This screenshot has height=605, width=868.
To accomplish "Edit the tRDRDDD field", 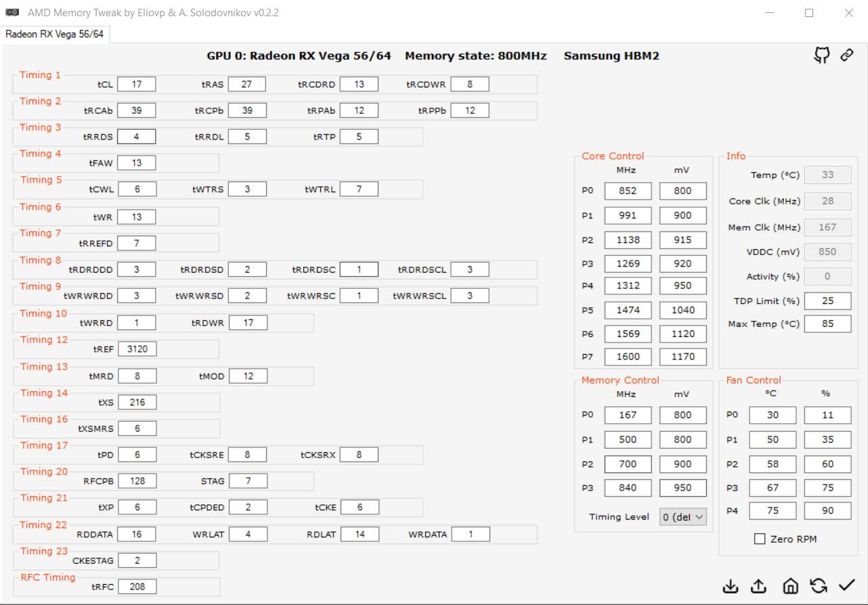I will coord(137,269).
